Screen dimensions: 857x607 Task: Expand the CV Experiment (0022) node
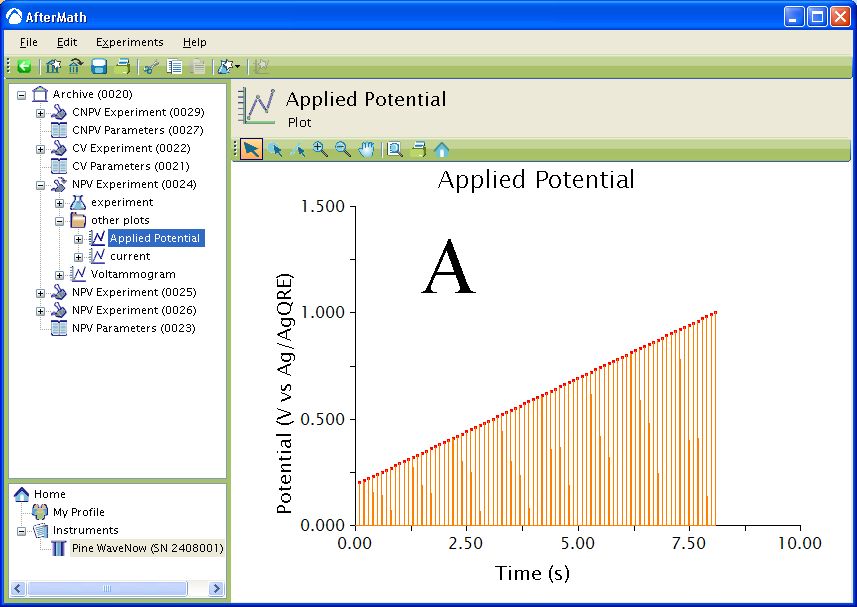tap(40, 149)
